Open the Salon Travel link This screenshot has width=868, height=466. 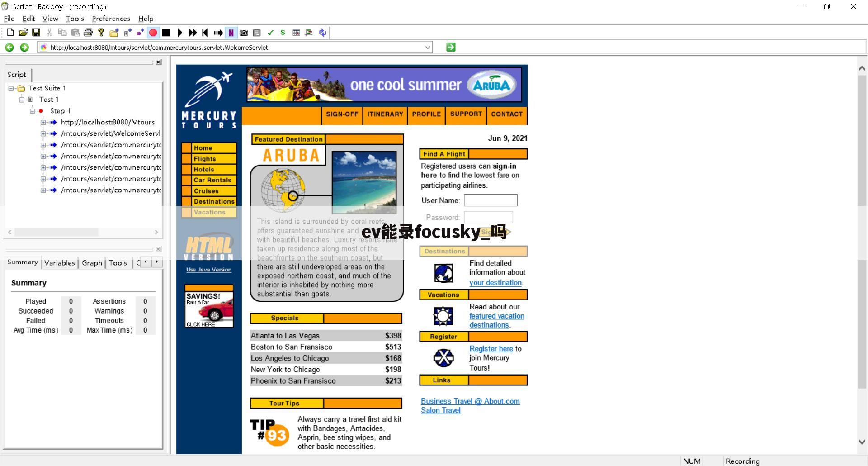point(441,410)
